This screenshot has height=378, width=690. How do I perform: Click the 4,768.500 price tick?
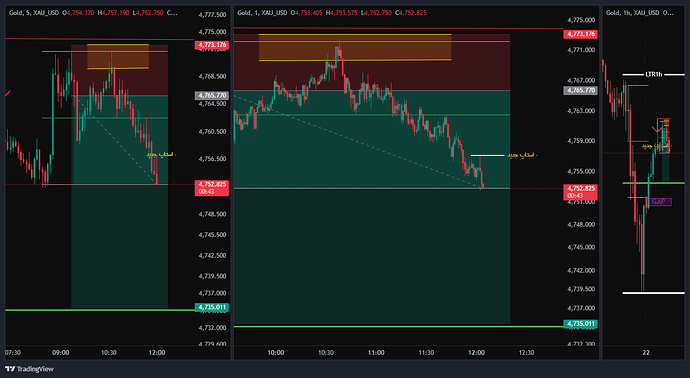click(213, 76)
